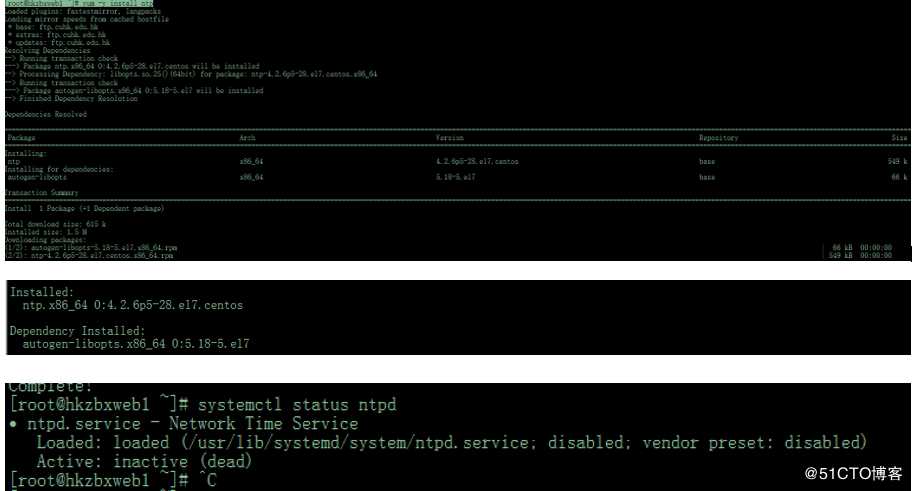Click the 'x86_64' arch in the autogen-libopts row
The height and width of the screenshot is (491, 913).
coord(252,177)
